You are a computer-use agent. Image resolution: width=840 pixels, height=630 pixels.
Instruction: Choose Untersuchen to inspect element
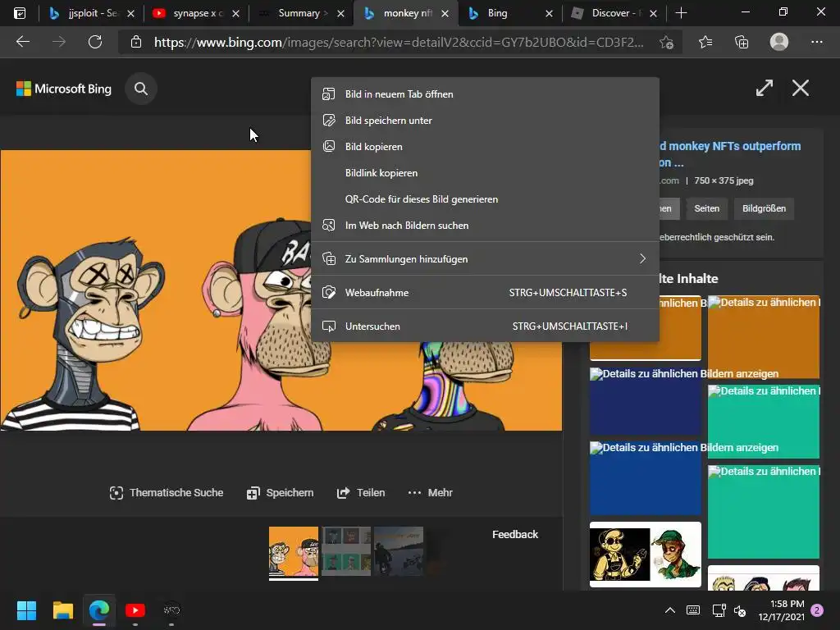pos(485,326)
